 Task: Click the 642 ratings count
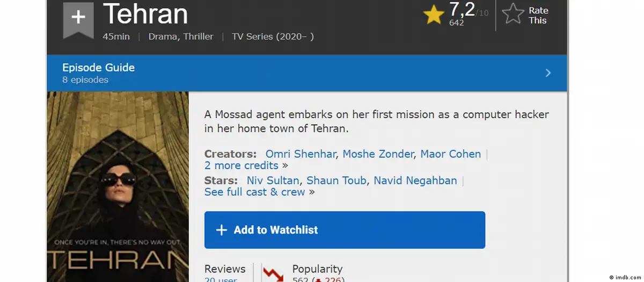457,23
